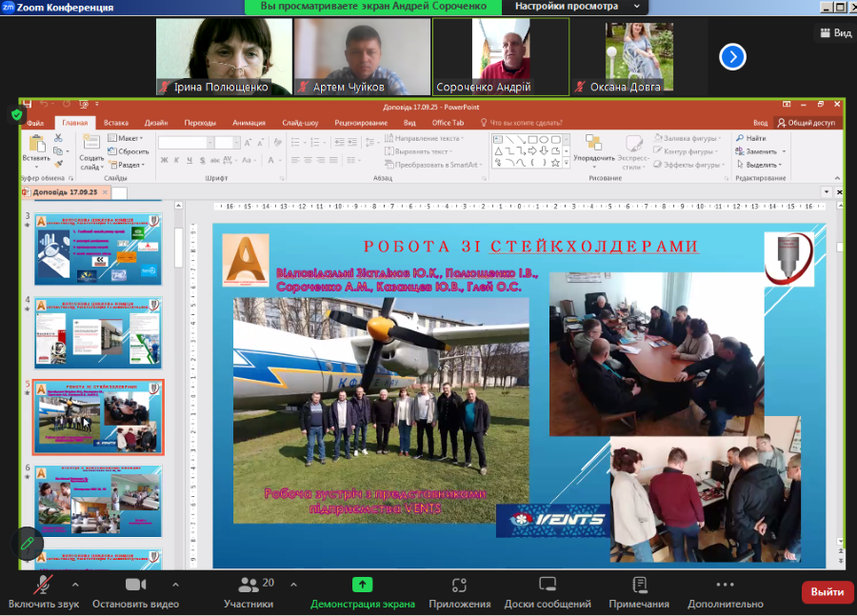Click the Дополнительно more options icon
Image resolution: width=857 pixels, height=616 pixels.
[x=725, y=585]
